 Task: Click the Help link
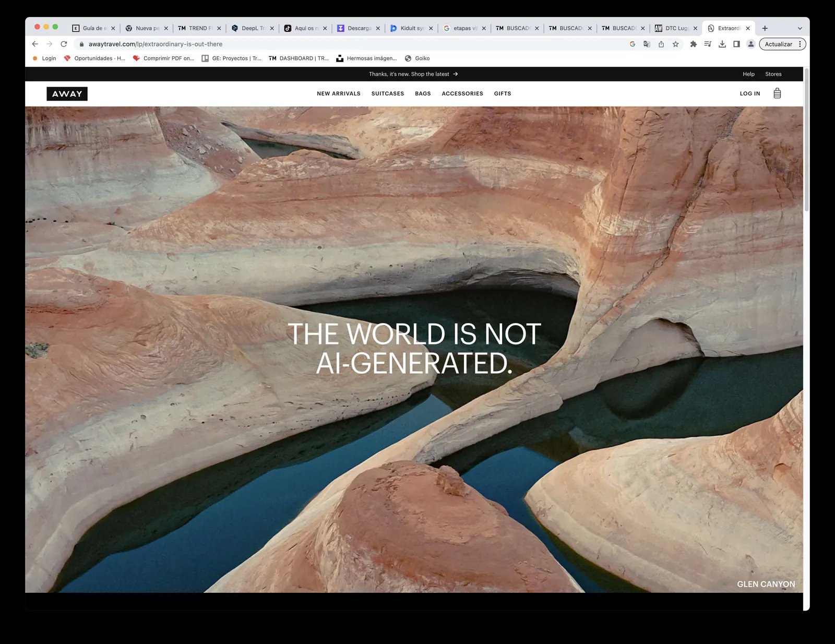748,74
